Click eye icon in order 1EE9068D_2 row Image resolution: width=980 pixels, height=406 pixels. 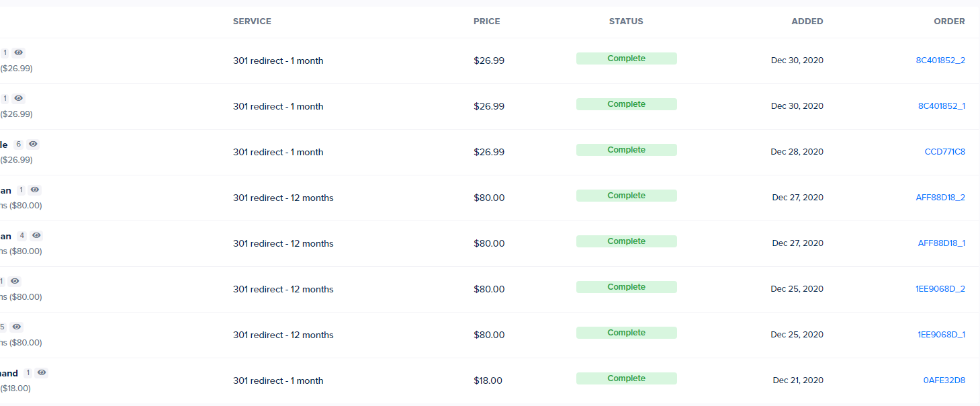15,281
